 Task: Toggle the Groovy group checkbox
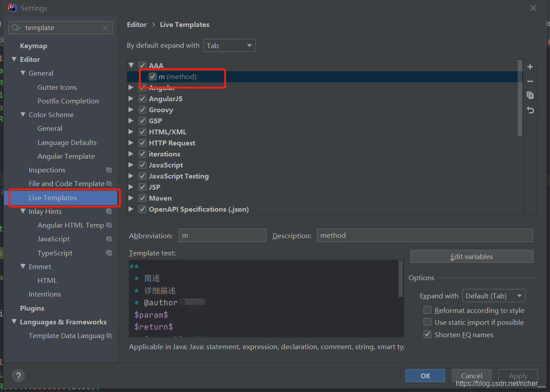[142, 110]
